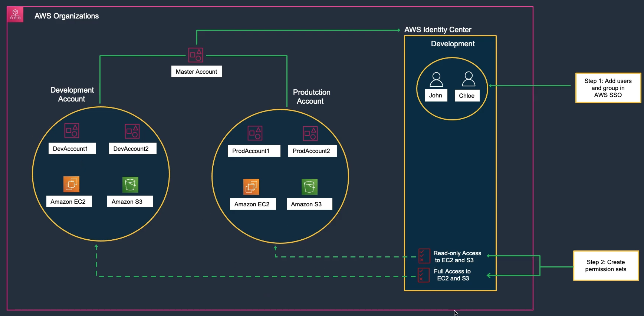Select the ProdAccount2 label box
This screenshot has width=644, height=316.
click(312, 151)
